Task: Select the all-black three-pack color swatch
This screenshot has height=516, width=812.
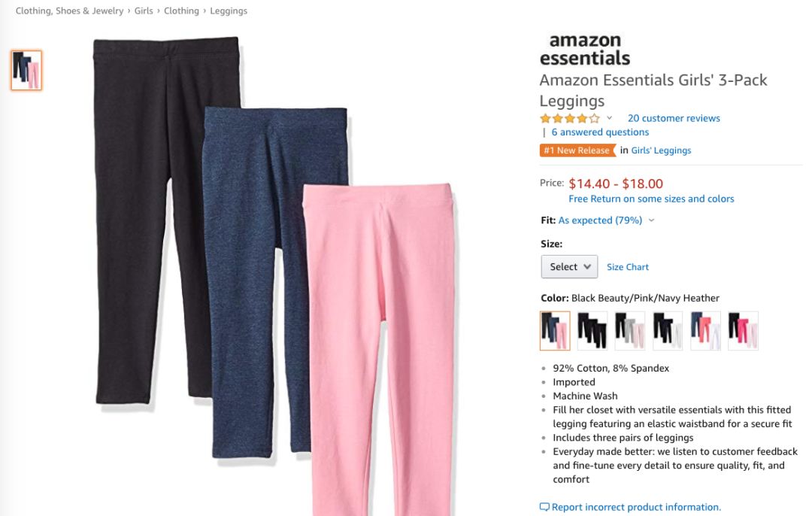Action: pyautogui.click(x=592, y=331)
